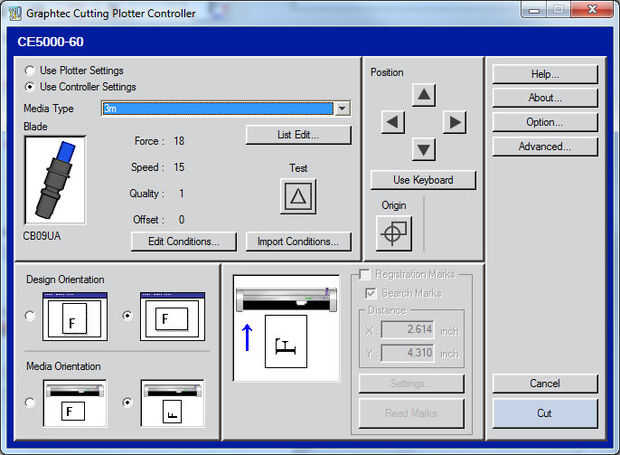Open the About dialog

tap(545, 98)
